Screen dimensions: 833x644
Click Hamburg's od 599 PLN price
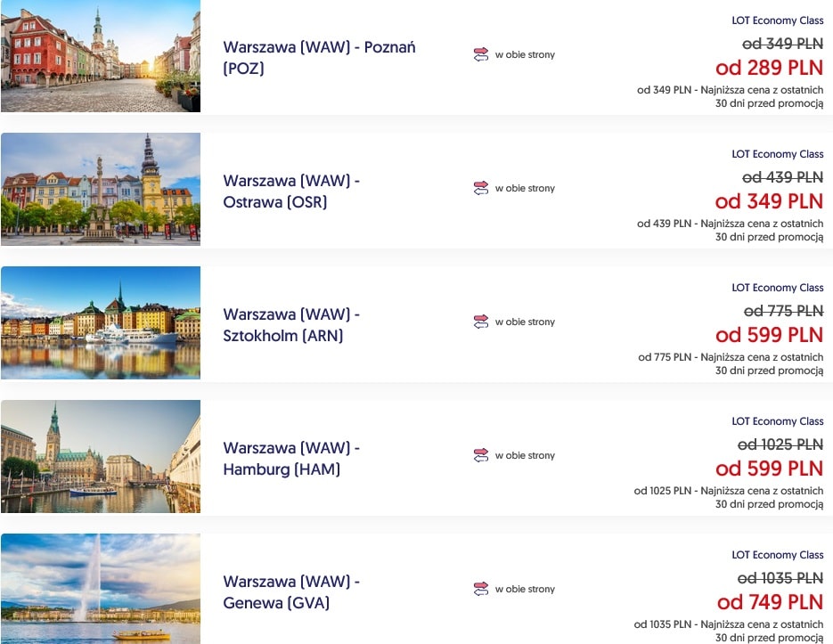769,469
